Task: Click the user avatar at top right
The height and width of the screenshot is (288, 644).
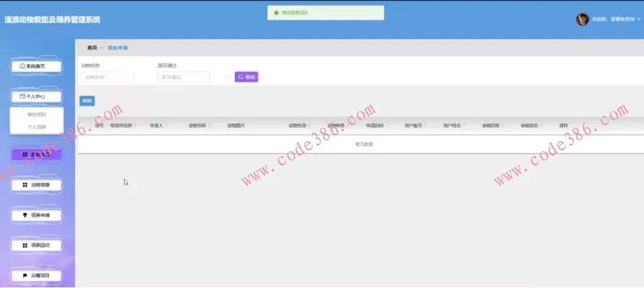Action: click(x=582, y=19)
